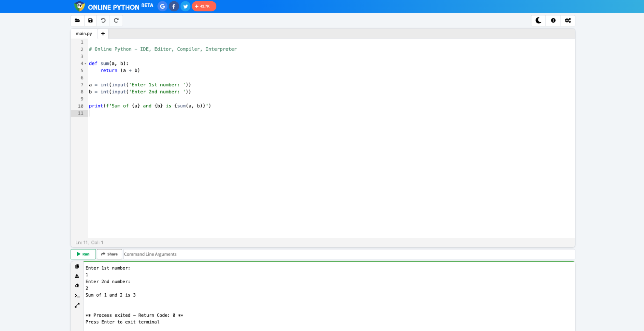The image size is (644, 331).
Task: Click the 'def sum(a, b):' line
Action: [109, 64]
